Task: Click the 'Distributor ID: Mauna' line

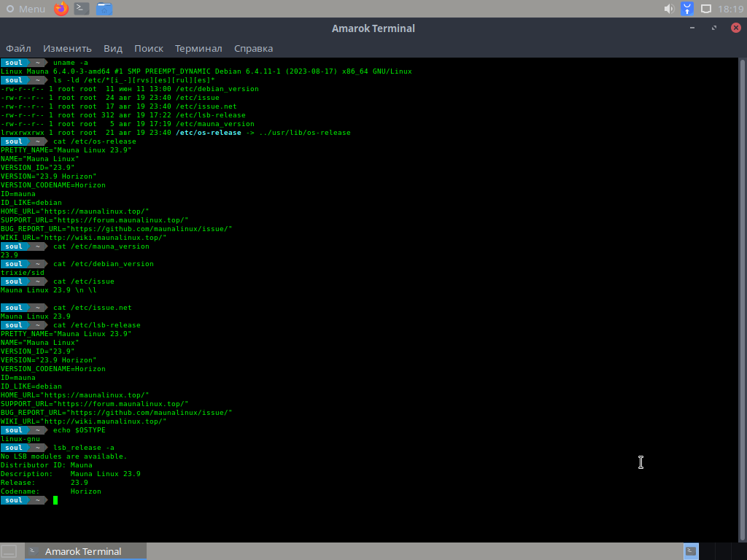Action: [x=47, y=465]
